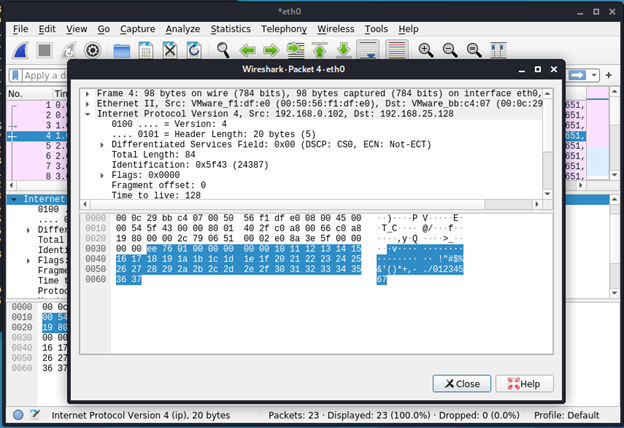Open the Wireless menu
This screenshot has height=428, width=624.
coord(335,29)
